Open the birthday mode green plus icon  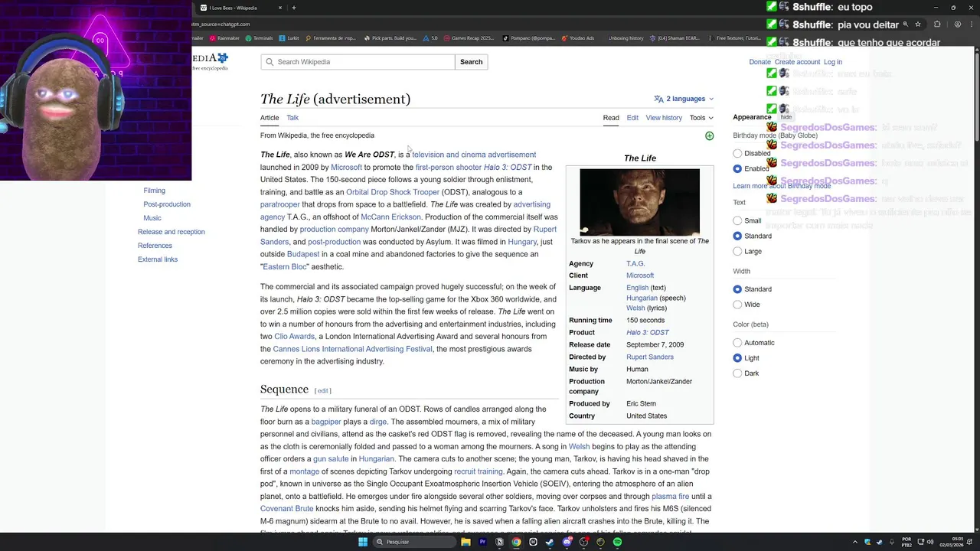point(709,136)
